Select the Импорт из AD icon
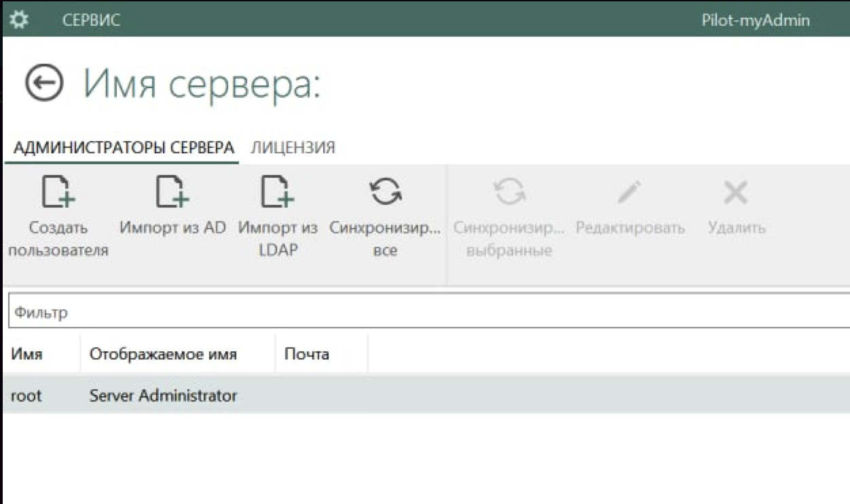 click(x=172, y=192)
